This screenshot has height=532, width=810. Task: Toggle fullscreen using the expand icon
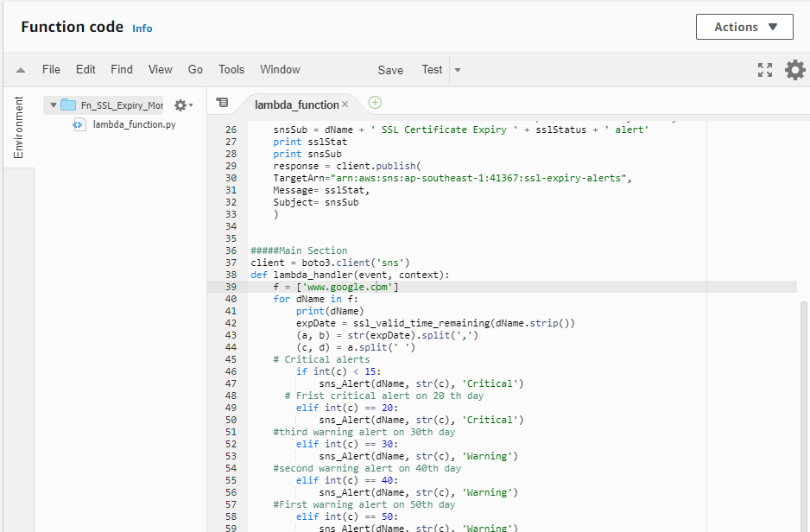click(x=765, y=70)
